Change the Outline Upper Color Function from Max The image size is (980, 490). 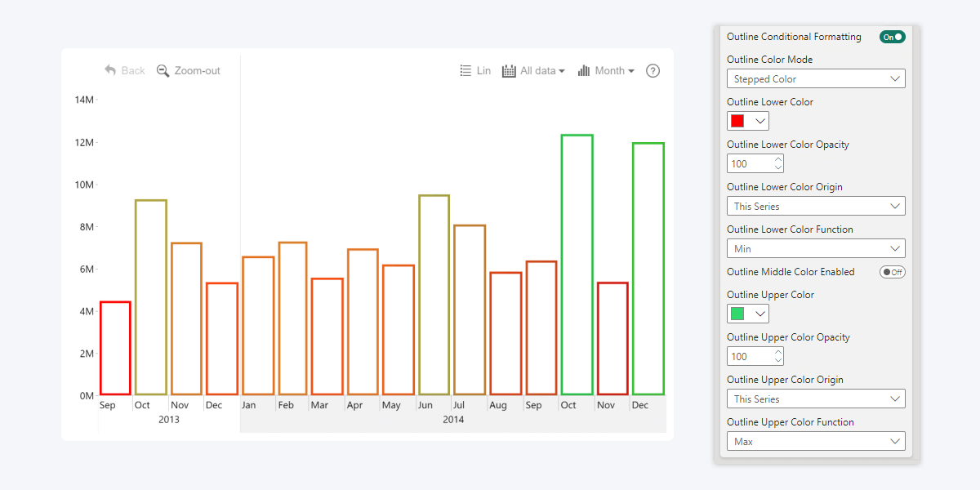point(815,441)
